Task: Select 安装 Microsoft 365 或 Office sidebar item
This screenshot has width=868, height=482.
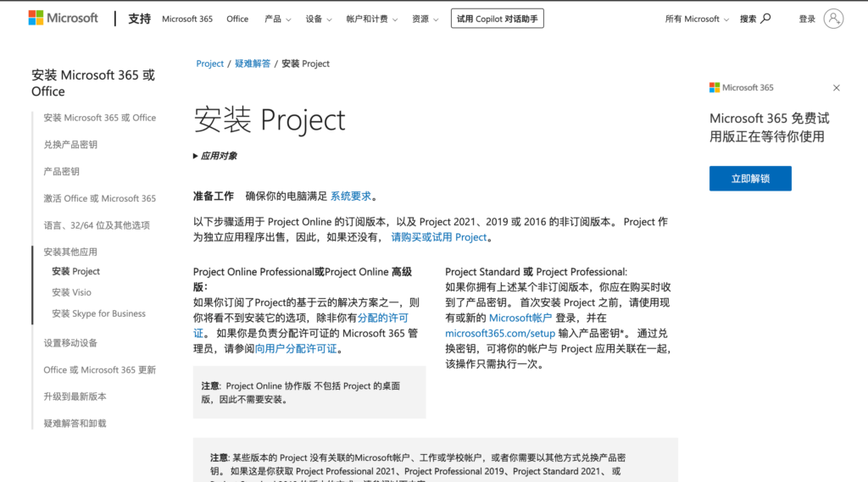Action: (100, 118)
